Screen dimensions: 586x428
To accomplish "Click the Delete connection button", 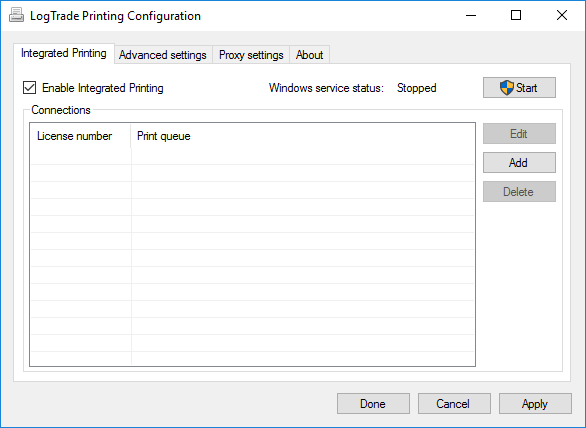I will [x=519, y=192].
